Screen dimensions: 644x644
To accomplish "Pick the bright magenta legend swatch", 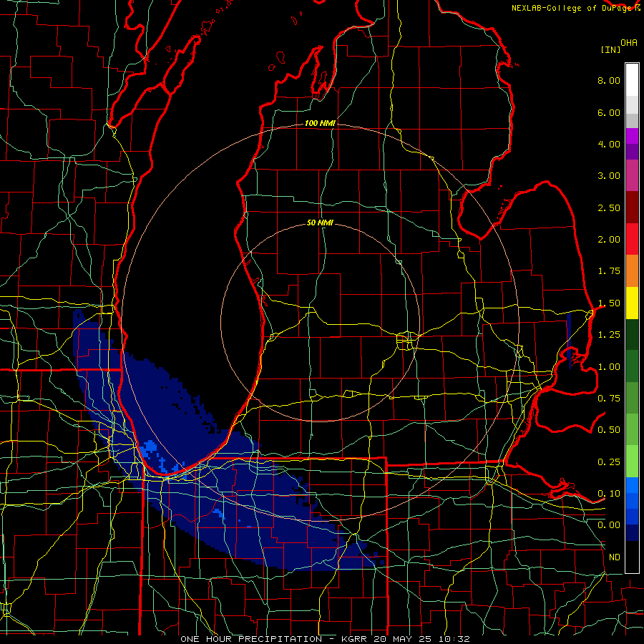I will 632,136.
